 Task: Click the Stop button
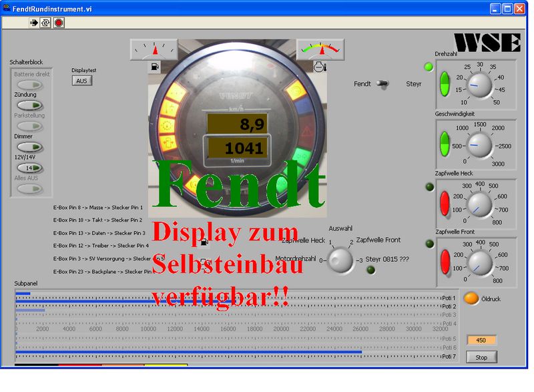(481, 357)
